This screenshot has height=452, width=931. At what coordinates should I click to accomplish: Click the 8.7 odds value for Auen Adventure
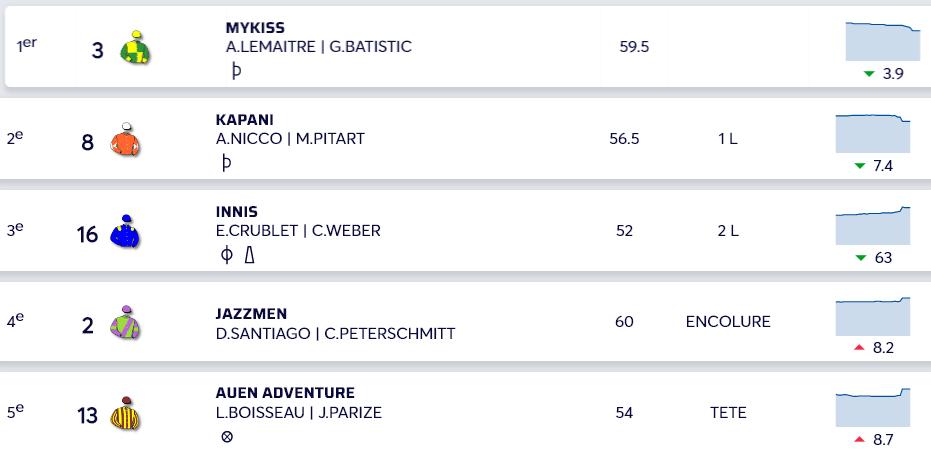click(x=883, y=440)
